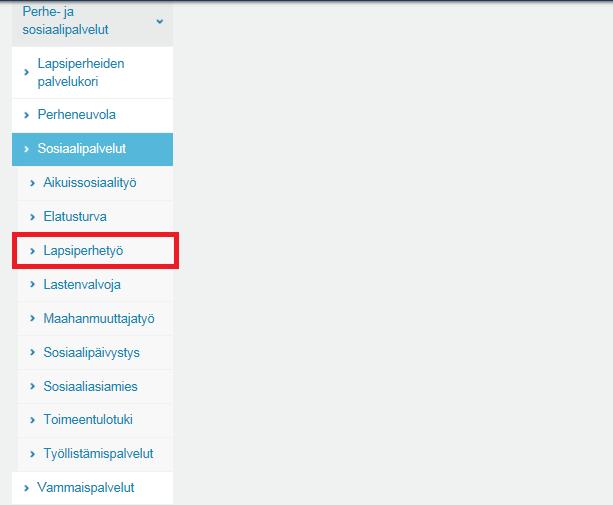Open the Perhe- ja sosiaalipalvelut heading link

(65, 21)
